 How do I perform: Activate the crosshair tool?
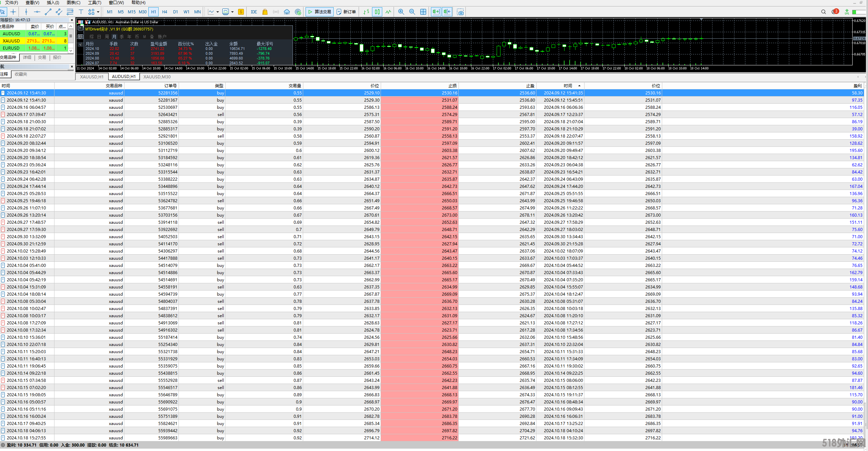13,12
